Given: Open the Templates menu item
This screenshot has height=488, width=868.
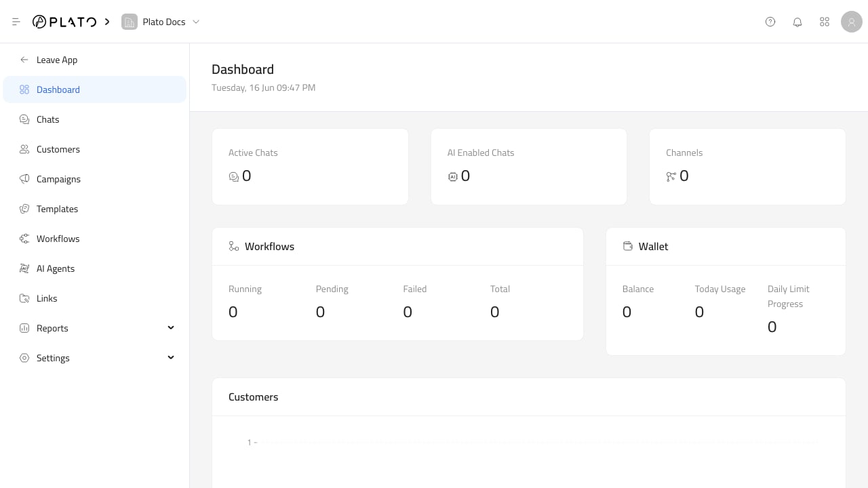Looking at the screenshot, I should (x=95, y=209).
